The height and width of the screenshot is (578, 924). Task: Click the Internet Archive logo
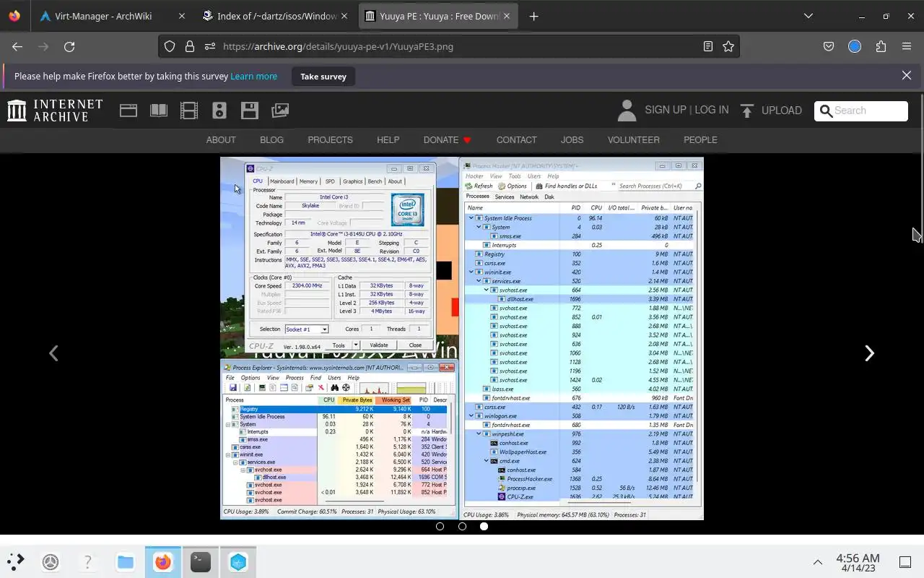(56, 111)
